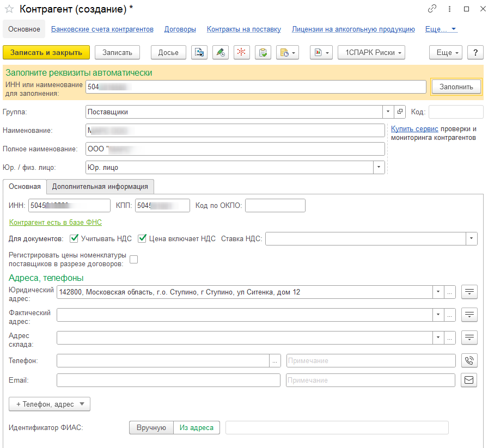This screenshot has height=448, width=488.
Task: Click the red connections diagram icon
Action: pos(242,52)
